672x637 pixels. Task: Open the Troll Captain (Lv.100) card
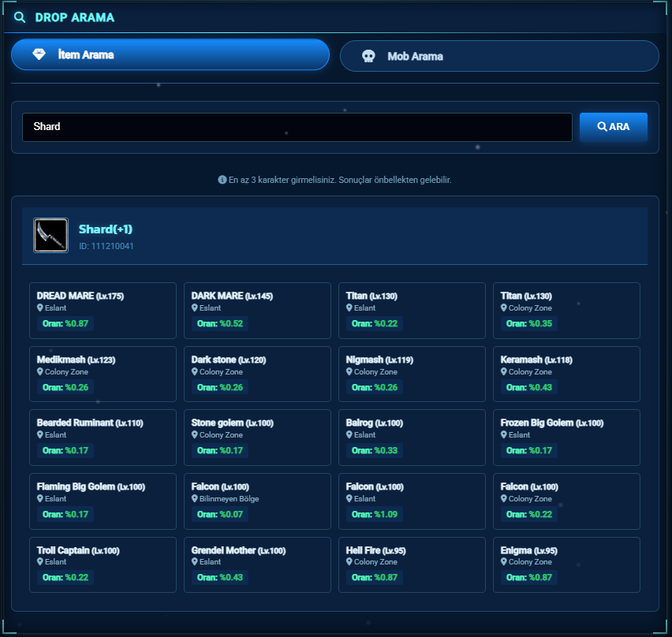[x=103, y=564]
